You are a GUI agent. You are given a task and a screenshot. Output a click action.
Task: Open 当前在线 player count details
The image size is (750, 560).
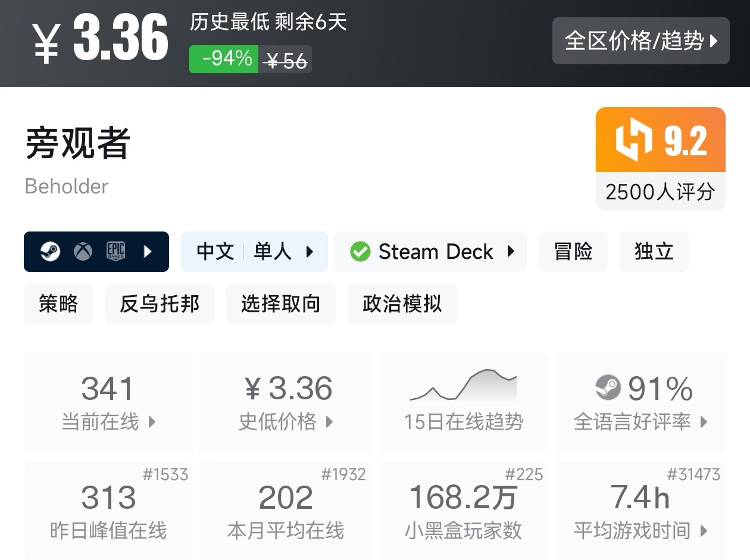(108, 402)
